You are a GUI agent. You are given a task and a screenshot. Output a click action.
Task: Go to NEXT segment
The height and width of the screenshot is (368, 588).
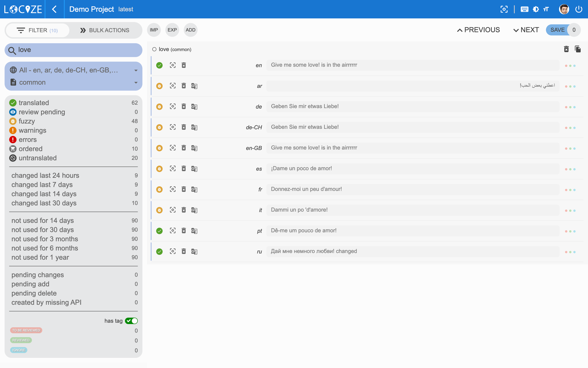point(526,30)
